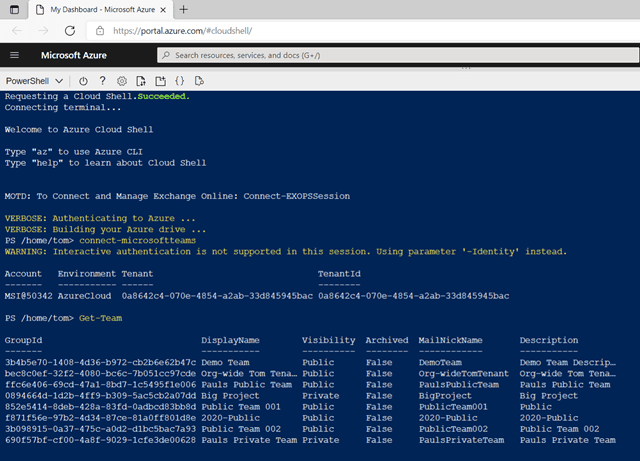640x461 pixels.
Task: Click the tab actions icon at window top-left
Action: 14,9
